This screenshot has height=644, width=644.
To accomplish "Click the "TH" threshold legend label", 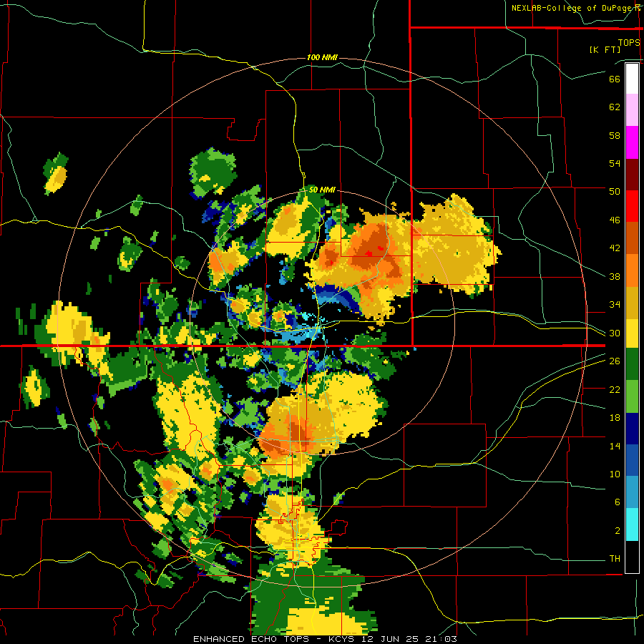I will pos(615,559).
